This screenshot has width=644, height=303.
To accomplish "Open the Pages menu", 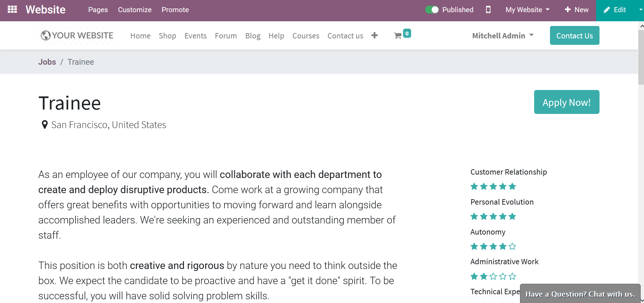I will [x=98, y=10].
